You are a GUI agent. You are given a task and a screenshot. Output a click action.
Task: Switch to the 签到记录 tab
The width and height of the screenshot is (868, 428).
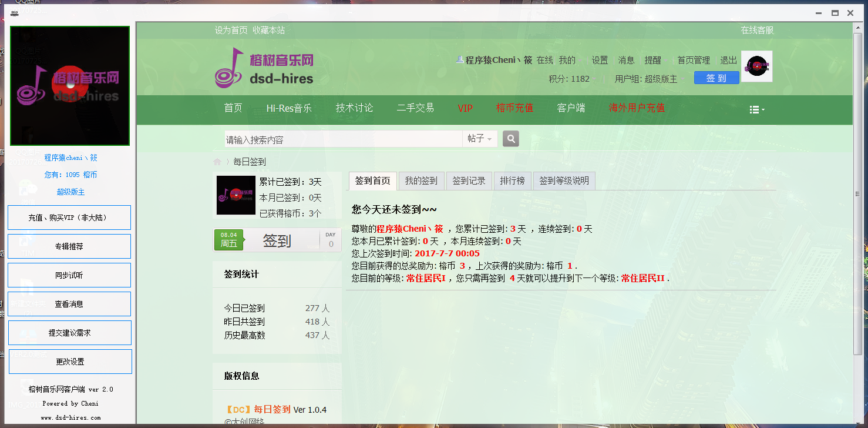469,181
